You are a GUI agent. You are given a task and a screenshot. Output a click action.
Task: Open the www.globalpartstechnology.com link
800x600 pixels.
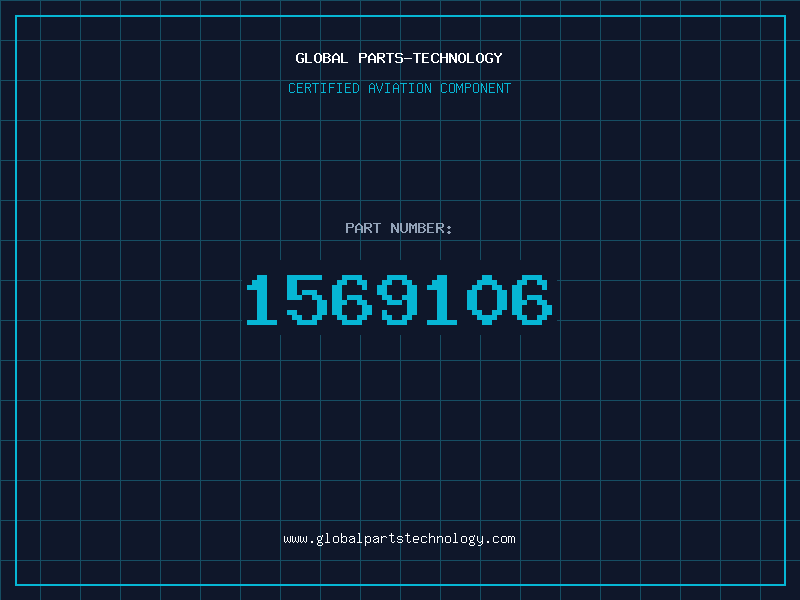[x=399, y=539]
